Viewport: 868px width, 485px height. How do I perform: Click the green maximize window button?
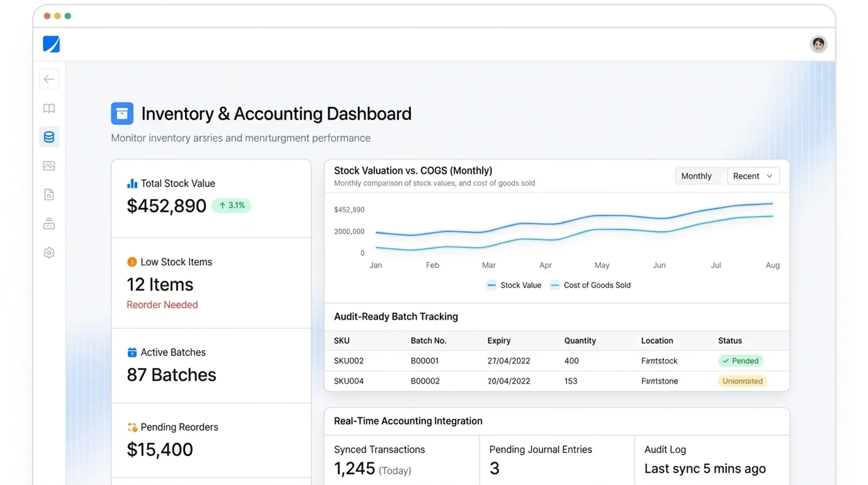pos(68,16)
